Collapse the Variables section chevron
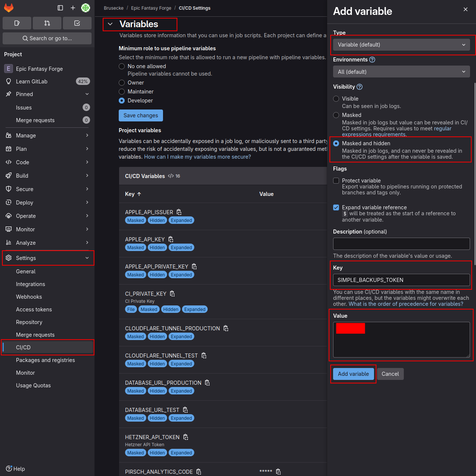Image resolution: width=476 pixels, height=476 pixels. click(x=110, y=24)
